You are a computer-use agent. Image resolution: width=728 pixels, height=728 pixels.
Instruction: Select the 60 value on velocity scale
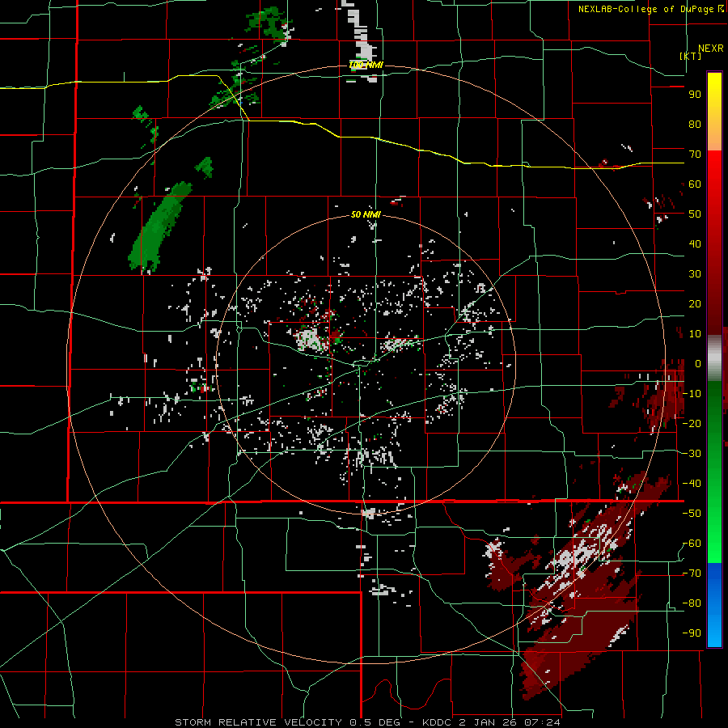tap(695, 184)
